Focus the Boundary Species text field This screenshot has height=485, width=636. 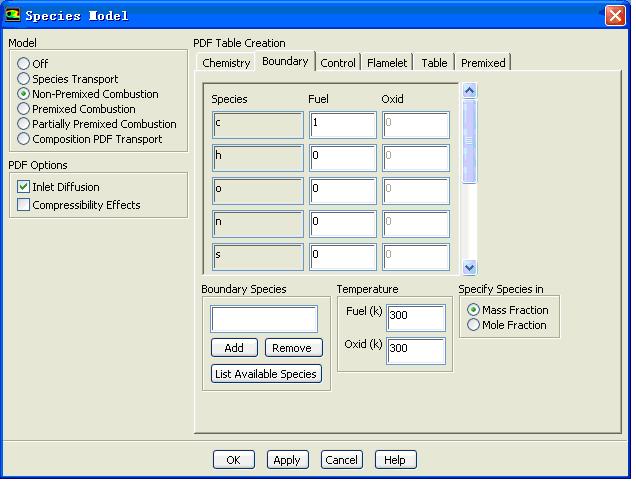tap(264, 319)
